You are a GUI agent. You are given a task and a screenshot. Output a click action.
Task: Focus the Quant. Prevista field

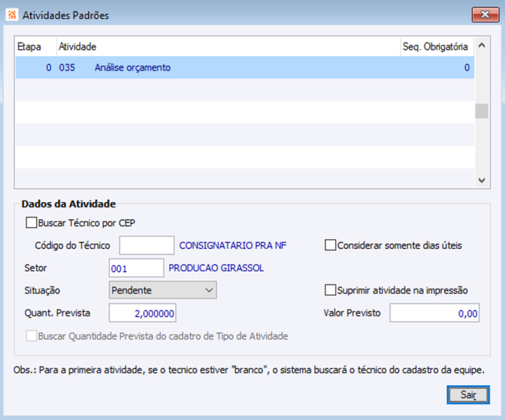click(x=142, y=313)
